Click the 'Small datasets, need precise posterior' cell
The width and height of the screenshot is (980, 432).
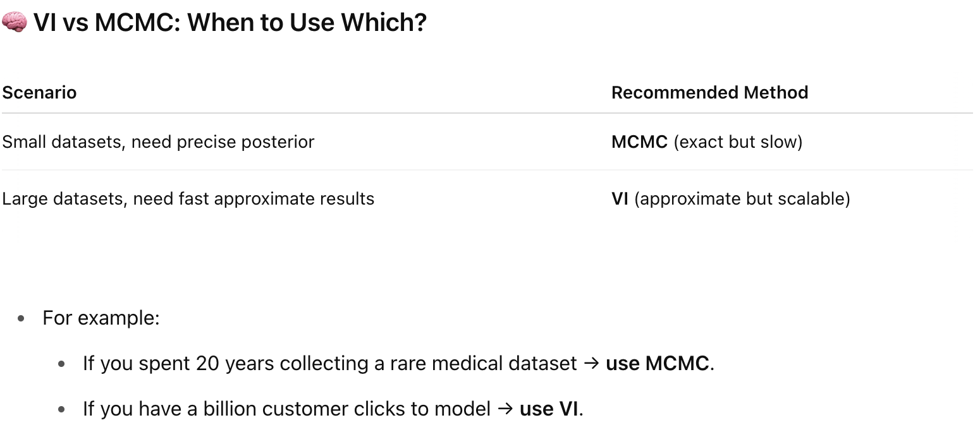158,141
